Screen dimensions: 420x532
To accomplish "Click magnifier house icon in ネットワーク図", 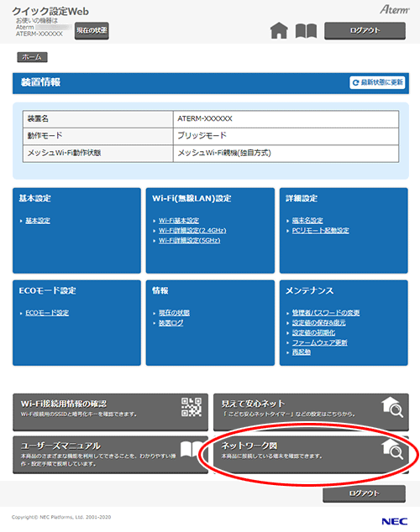I will (x=392, y=450).
